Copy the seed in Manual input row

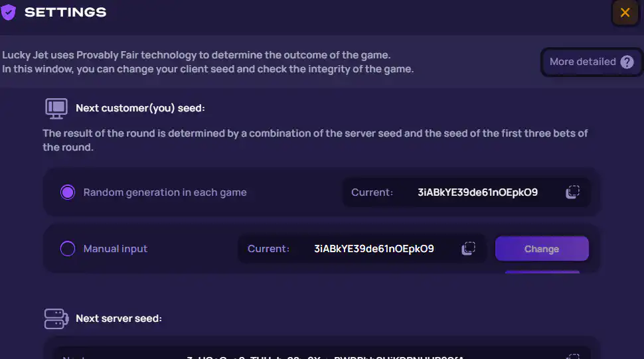pos(468,248)
